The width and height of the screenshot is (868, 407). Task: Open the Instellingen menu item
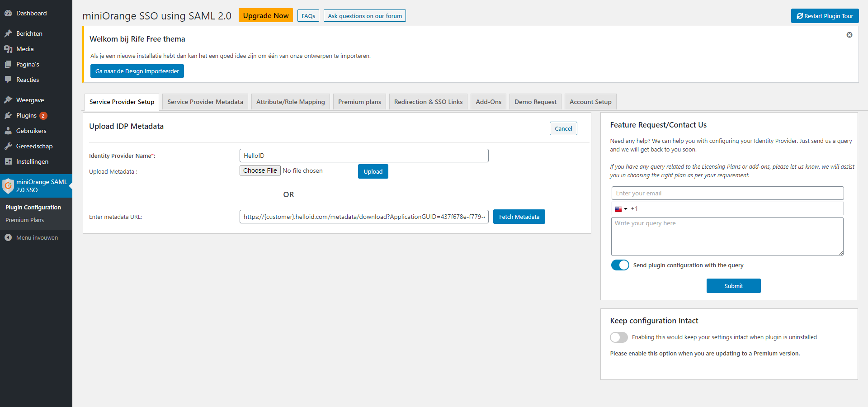click(x=36, y=161)
